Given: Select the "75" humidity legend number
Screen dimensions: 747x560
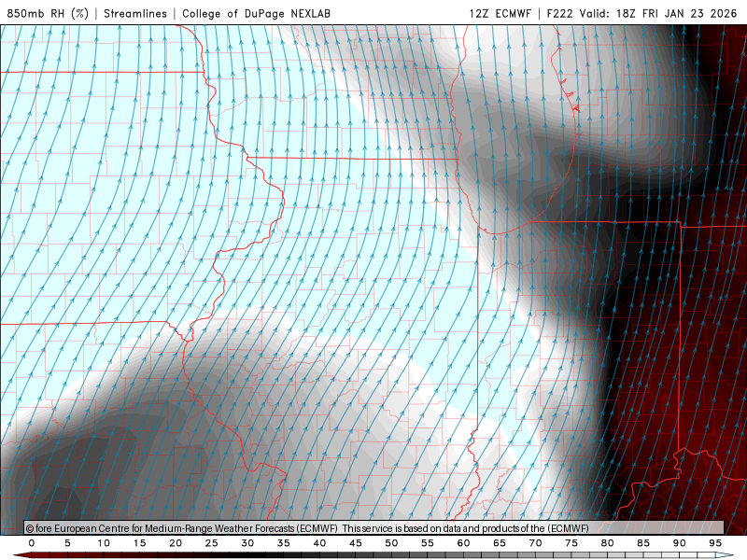Looking at the screenshot, I should pos(571,543).
